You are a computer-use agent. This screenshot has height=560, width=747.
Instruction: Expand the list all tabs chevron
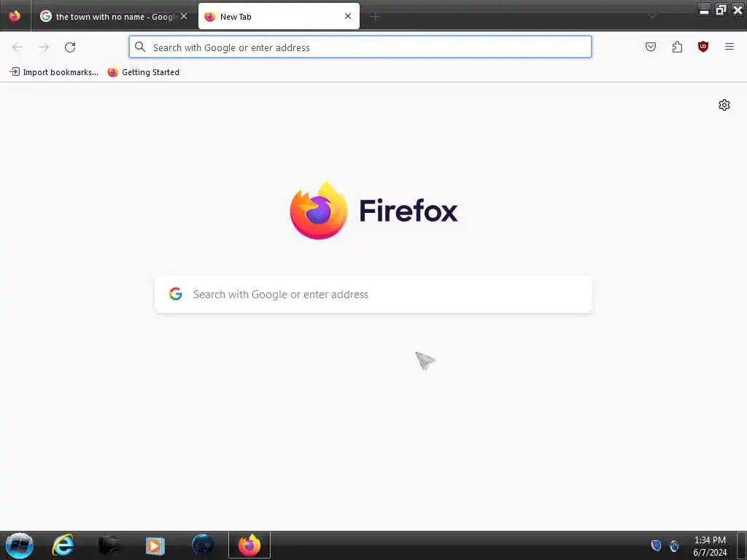(x=651, y=17)
